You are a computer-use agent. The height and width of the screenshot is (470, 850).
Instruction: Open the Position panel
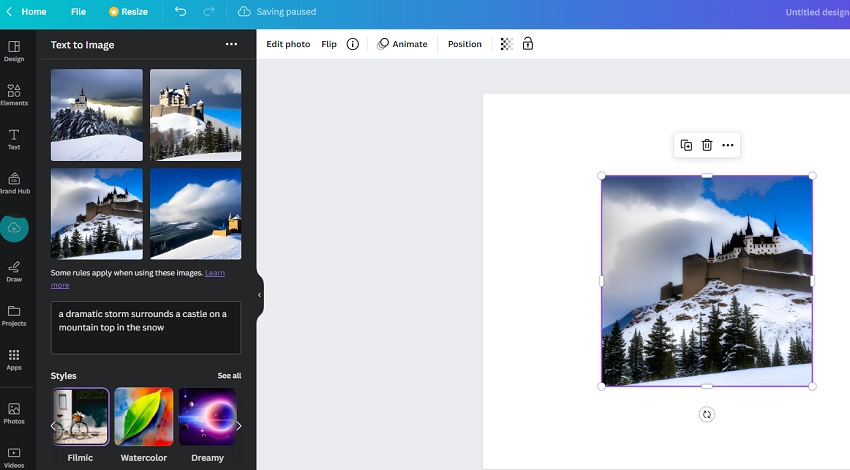(x=465, y=44)
